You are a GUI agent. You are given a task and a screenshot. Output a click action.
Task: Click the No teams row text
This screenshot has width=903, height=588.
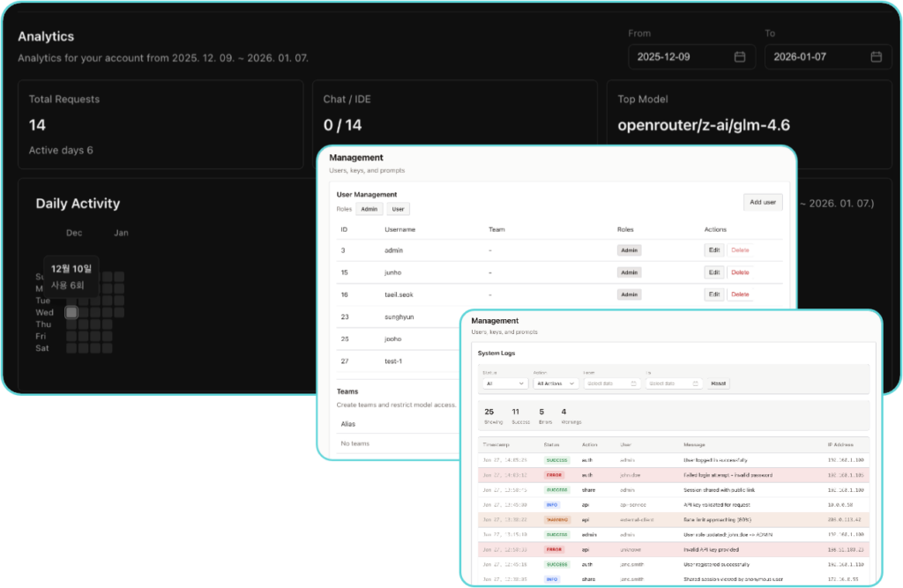[x=354, y=443]
